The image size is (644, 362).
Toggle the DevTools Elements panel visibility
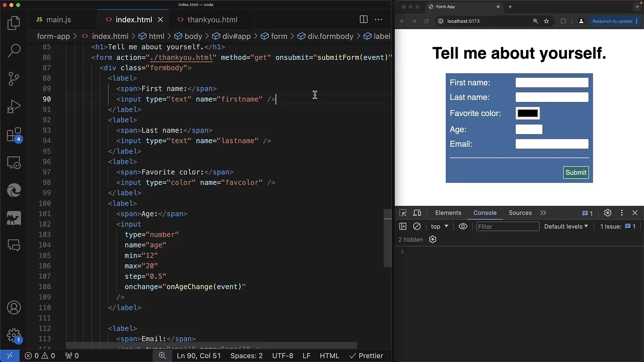pos(448,213)
